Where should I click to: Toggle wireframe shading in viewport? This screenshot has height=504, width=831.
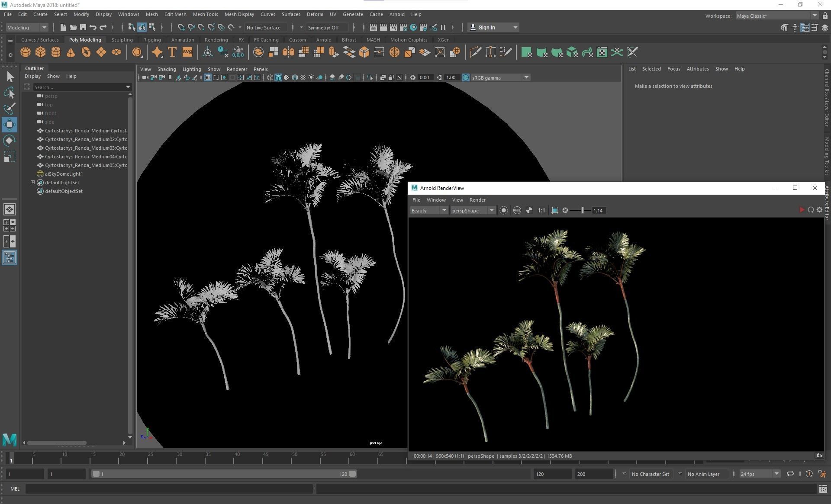click(x=270, y=77)
